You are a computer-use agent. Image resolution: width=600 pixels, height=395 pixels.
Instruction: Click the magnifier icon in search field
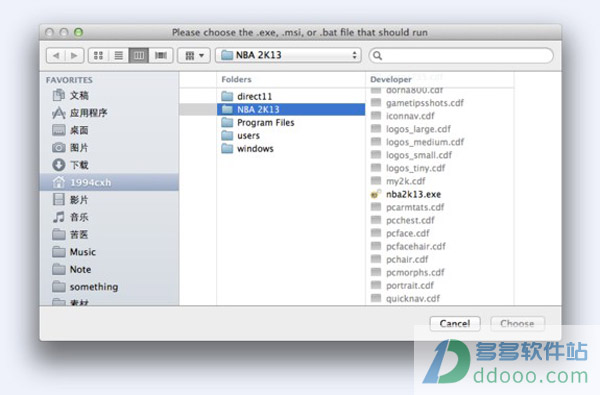coord(377,56)
